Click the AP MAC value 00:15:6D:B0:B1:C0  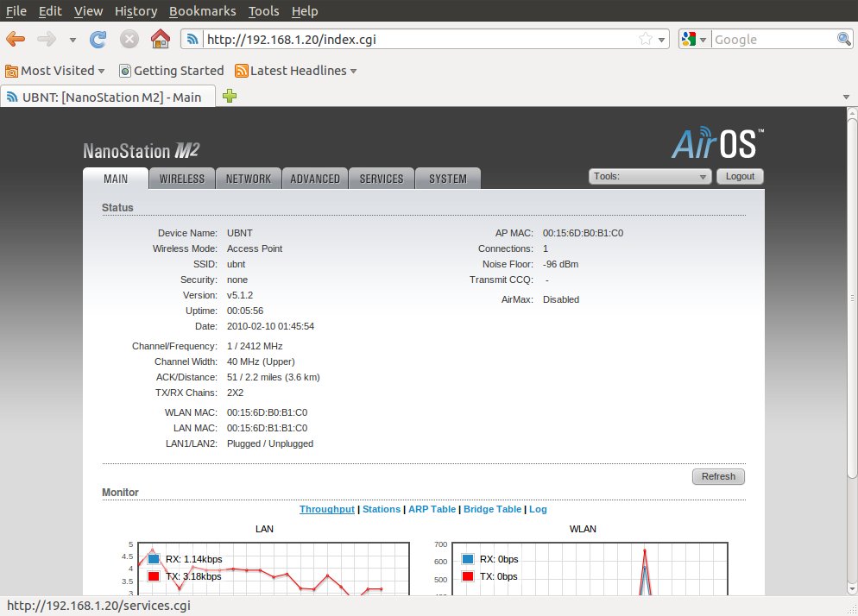click(x=583, y=233)
